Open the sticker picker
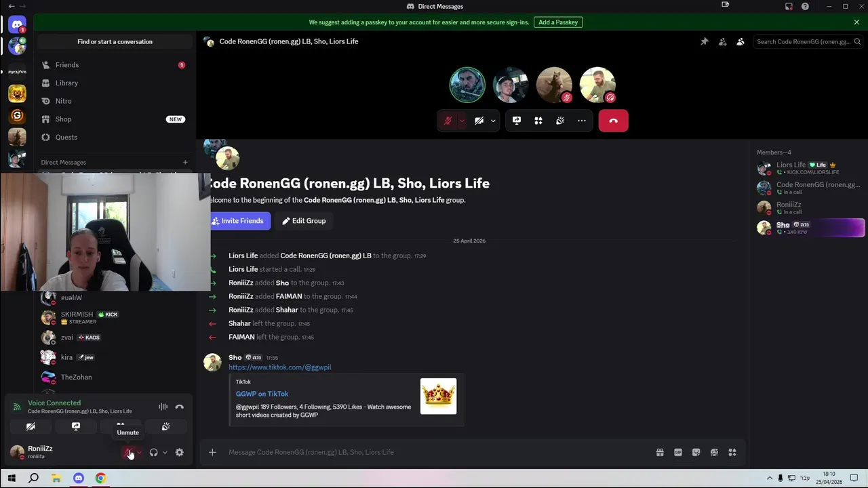The width and height of the screenshot is (868, 488). tap(696, 452)
